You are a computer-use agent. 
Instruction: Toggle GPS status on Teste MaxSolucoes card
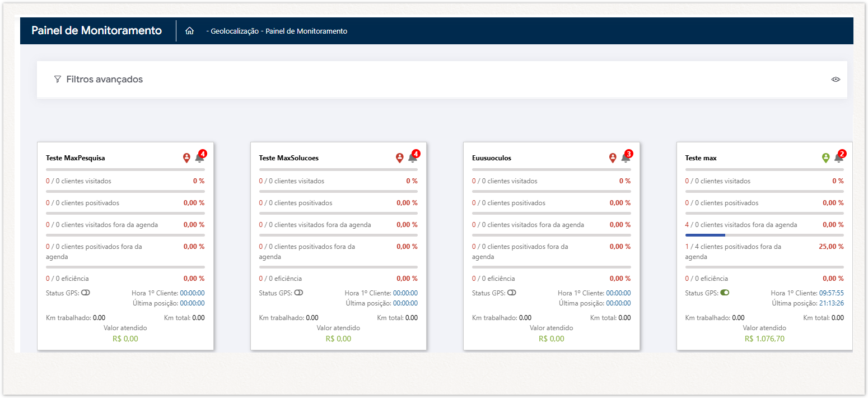(x=298, y=293)
